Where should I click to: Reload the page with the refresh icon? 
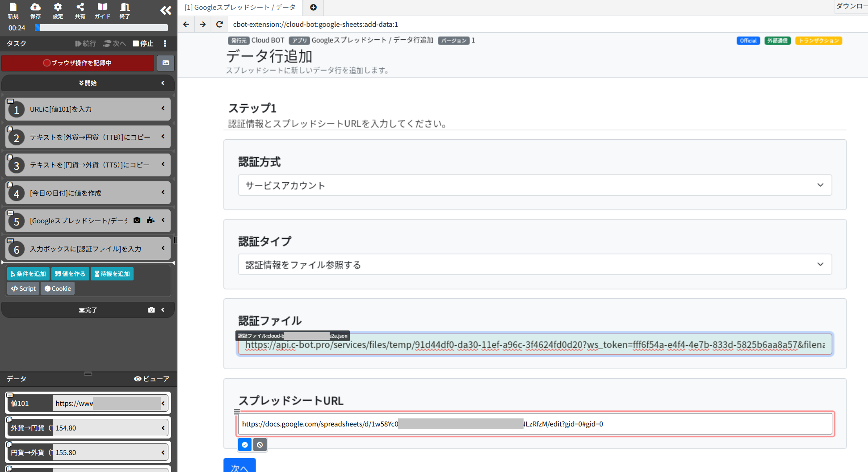219,24
